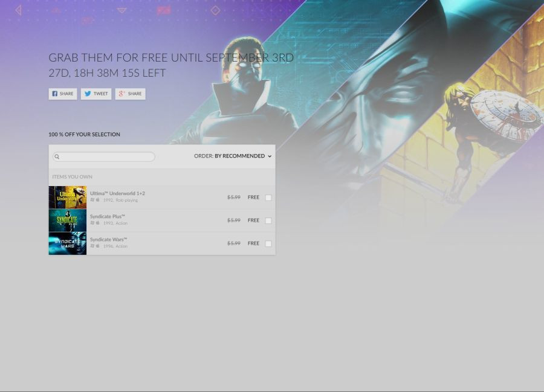Click the search field in selection list
Image resolution: width=544 pixels, height=392 pixels.
[x=104, y=156]
